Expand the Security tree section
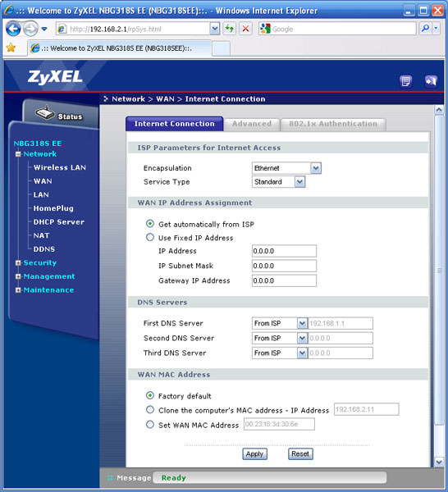 pyautogui.click(x=18, y=263)
